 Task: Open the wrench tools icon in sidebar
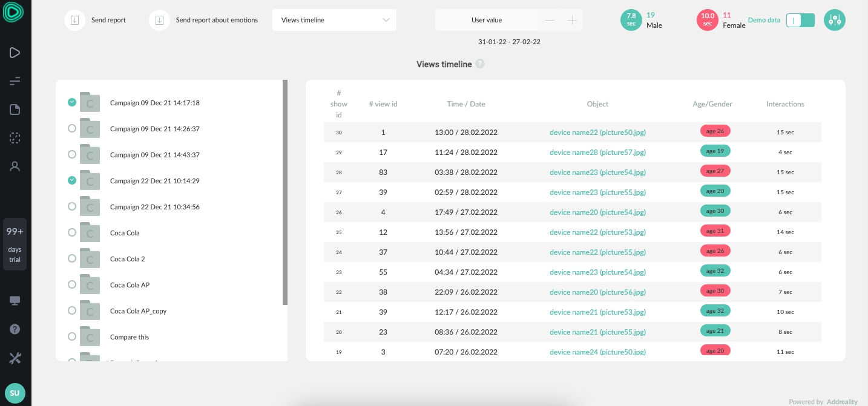tap(15, 358)
